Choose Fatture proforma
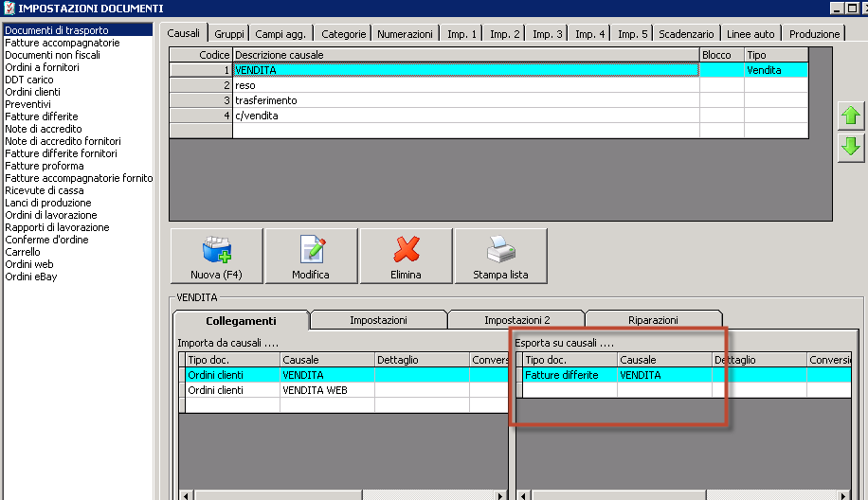The image size is (868, 500). (x=78, y=166)
